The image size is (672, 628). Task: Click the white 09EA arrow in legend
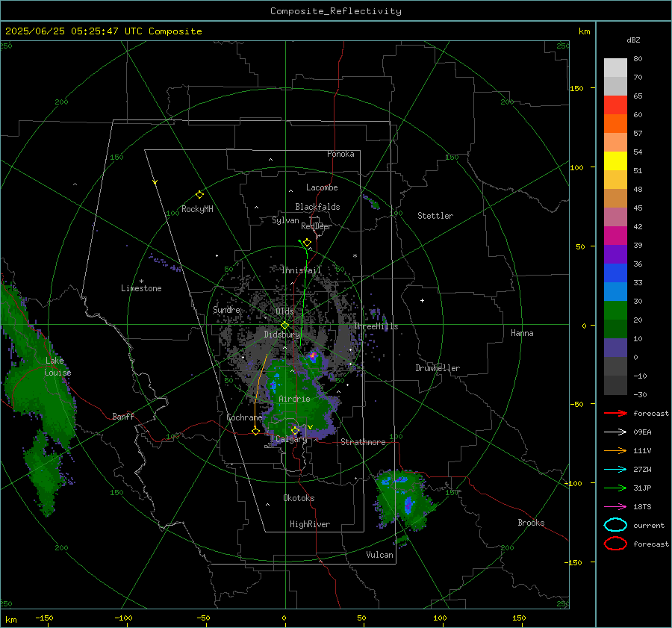coord(615,432)
